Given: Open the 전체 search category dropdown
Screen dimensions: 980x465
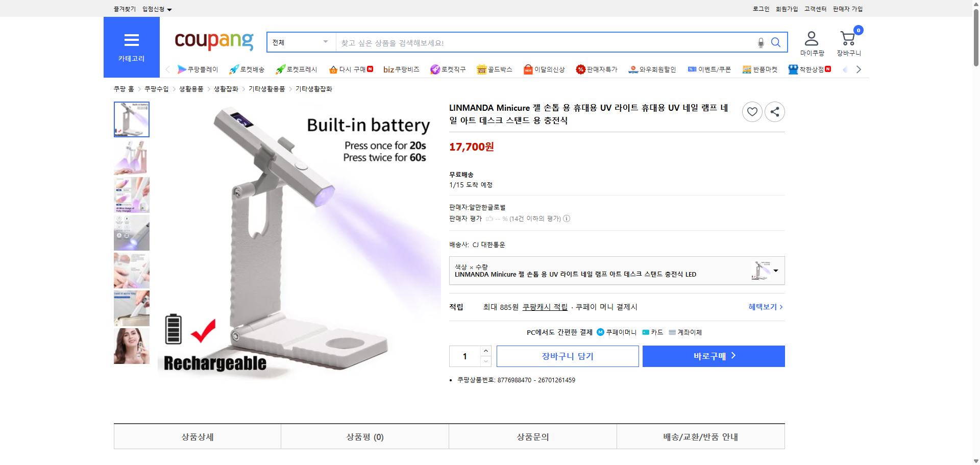Looking at the screenshot, I should pyautogui.click(x=300, y=42).
